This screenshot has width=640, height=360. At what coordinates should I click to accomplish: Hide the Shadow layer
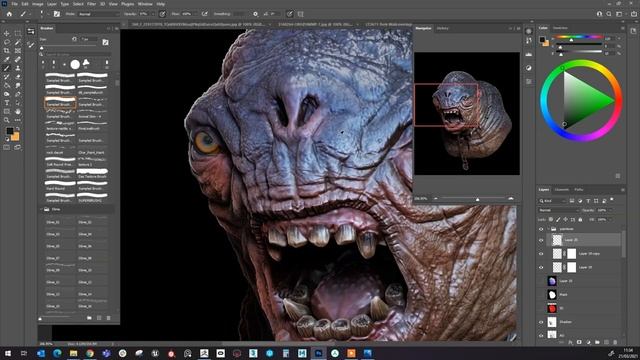point(541,322)
